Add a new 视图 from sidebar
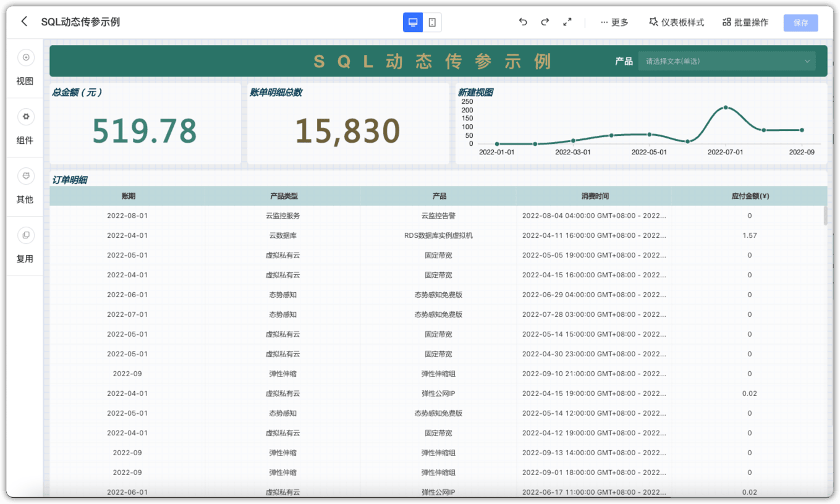This screenshot has width=840, height=504. [25, 68]
